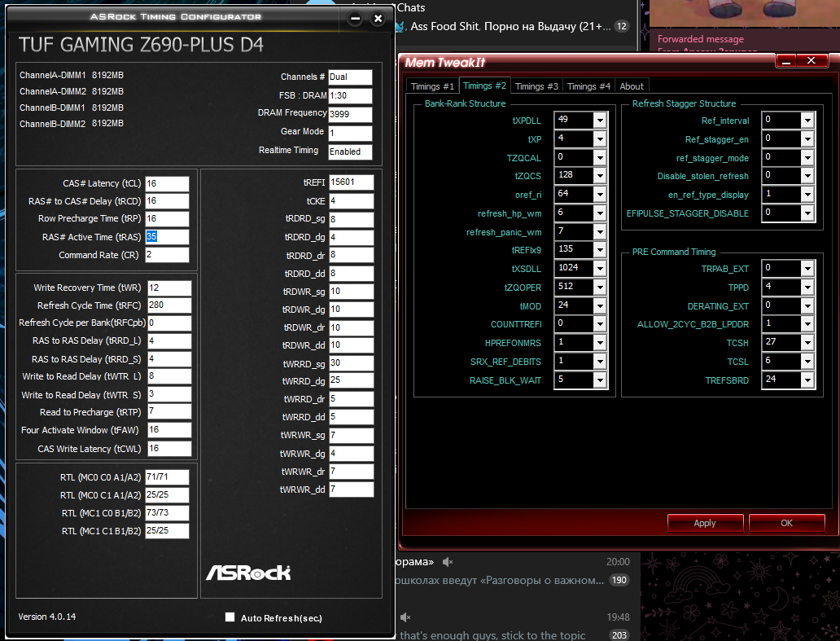Expand the COUNTTREFI dropdown
The width and height of the screenshot is (840, 641).
[600, 324]
